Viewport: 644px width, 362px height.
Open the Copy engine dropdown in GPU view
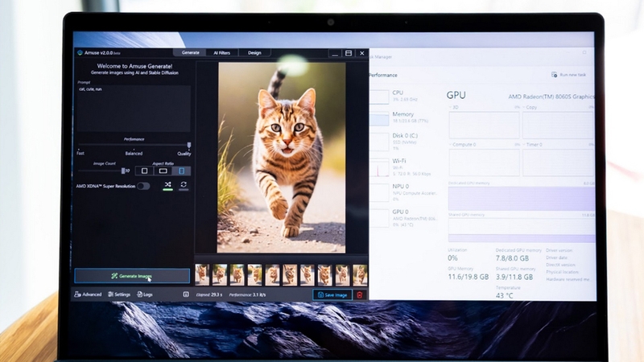pos(530,107)
